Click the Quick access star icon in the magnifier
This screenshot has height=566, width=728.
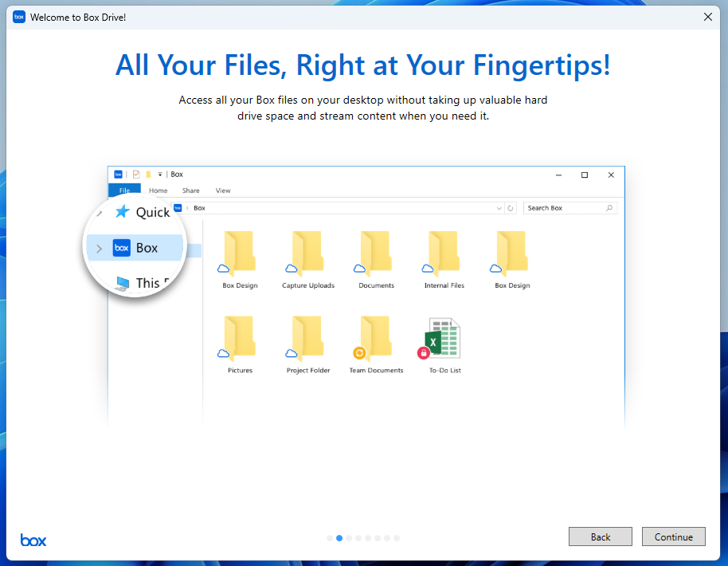(x=122, y=212)
